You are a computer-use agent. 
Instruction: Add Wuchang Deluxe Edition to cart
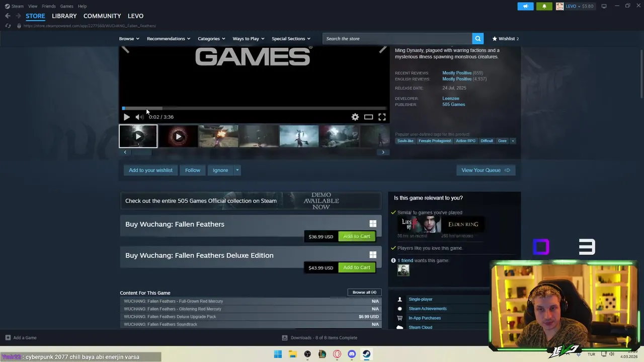(x=357, y=267)
